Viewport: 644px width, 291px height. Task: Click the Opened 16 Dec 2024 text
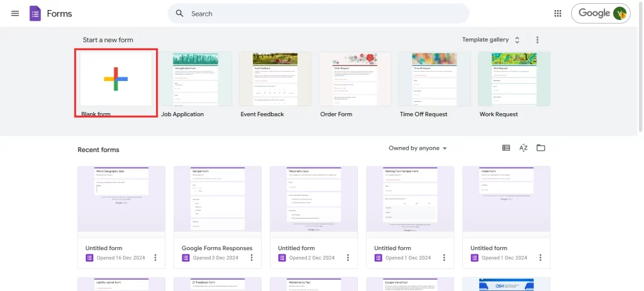pos(121,258)
